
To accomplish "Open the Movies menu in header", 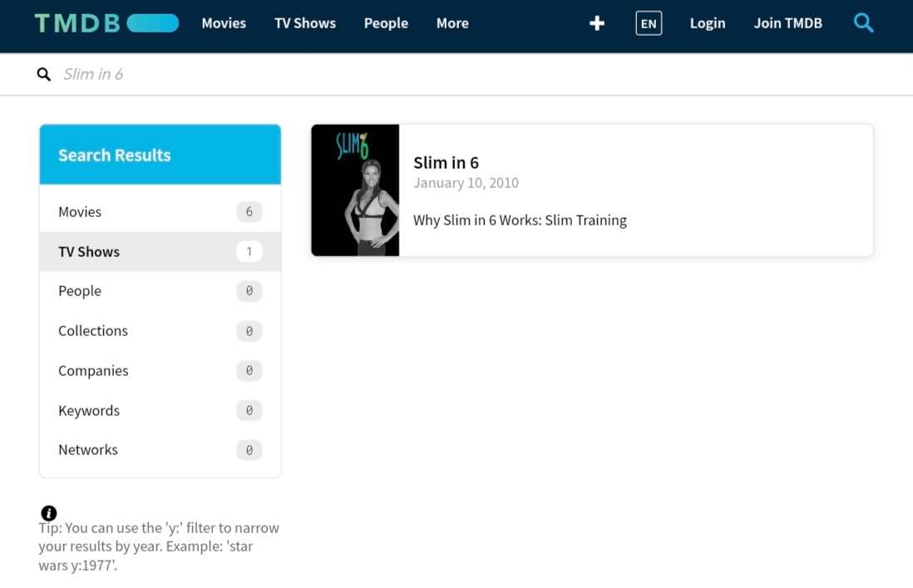I will click(224, 23).
